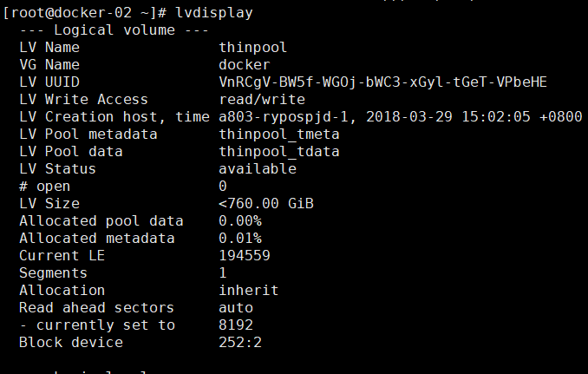Click the 0.01% allocated metadata value

click(x=240, y=239)
